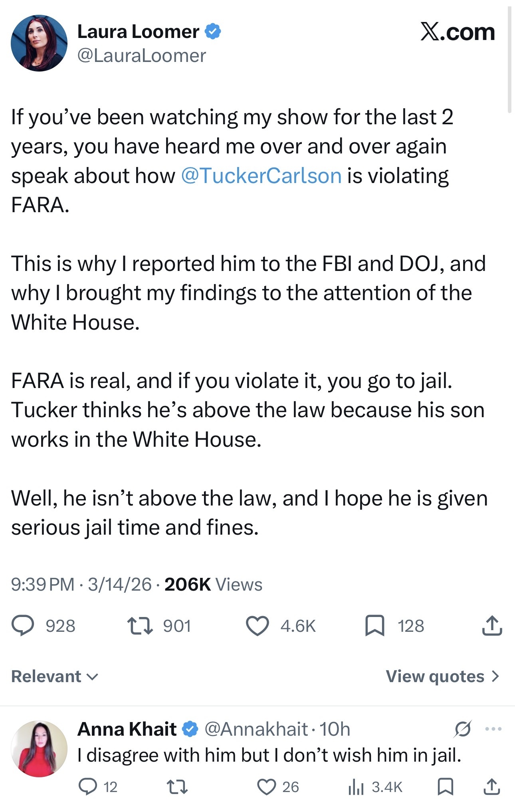Click the 206K Views count
515x812 pixels.
[213, 584]
